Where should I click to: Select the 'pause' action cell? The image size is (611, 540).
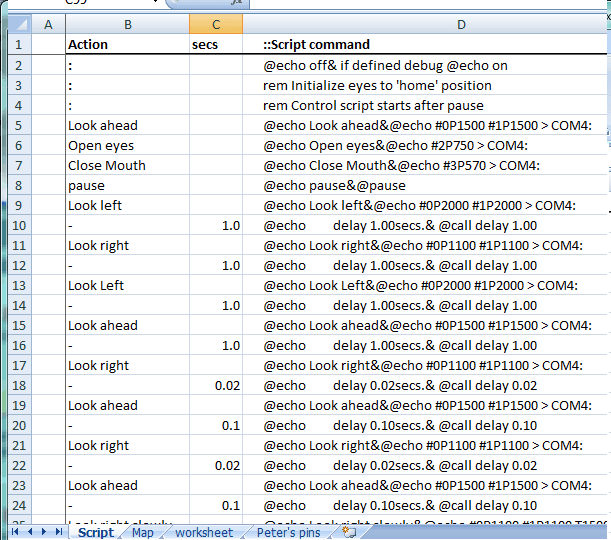[127, 185]
